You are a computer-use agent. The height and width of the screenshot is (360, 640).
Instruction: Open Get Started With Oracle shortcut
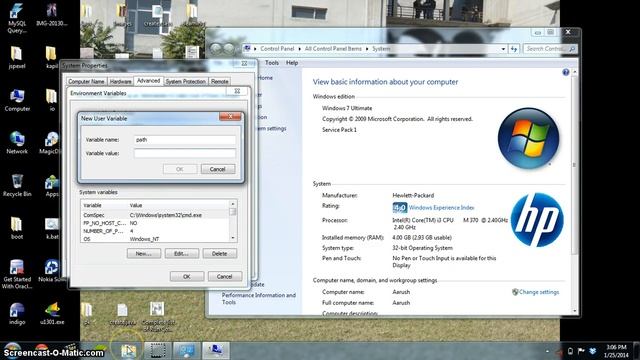tap(17, 274)
